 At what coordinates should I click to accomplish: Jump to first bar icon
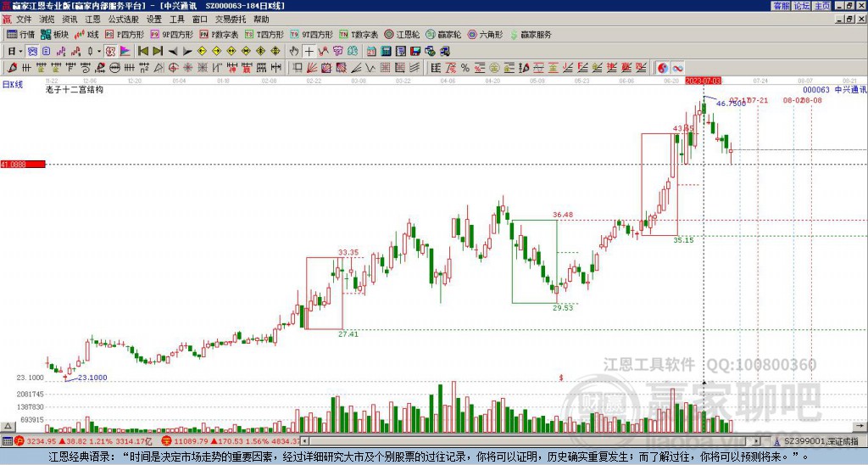click(142, 52)
